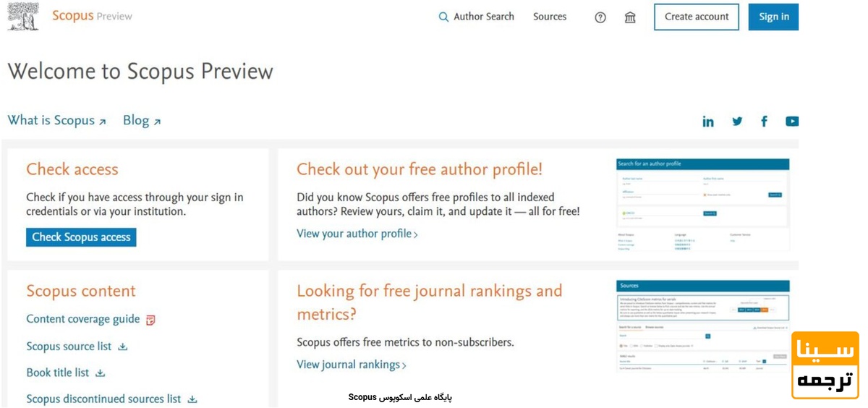The width and height of the screenshot is (868, 408).
Task: Open the Content coverage guide link
Action: (x=83, y=319)
